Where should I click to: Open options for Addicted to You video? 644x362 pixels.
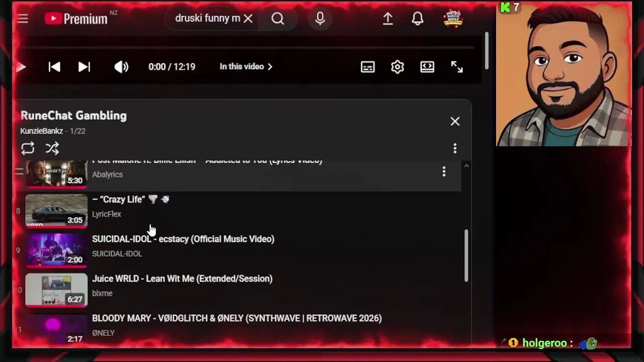click(444, 172)
